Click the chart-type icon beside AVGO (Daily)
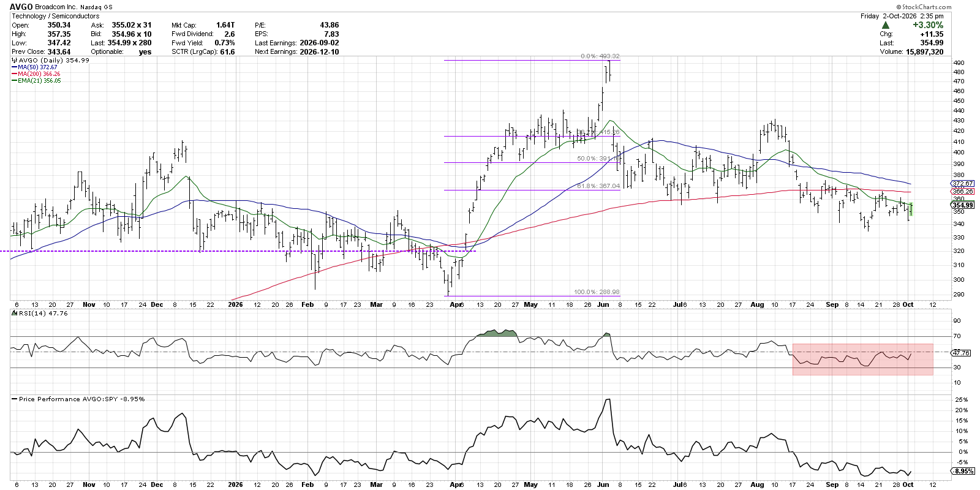The height and width of the screenshot is (490, 980). 15,60
